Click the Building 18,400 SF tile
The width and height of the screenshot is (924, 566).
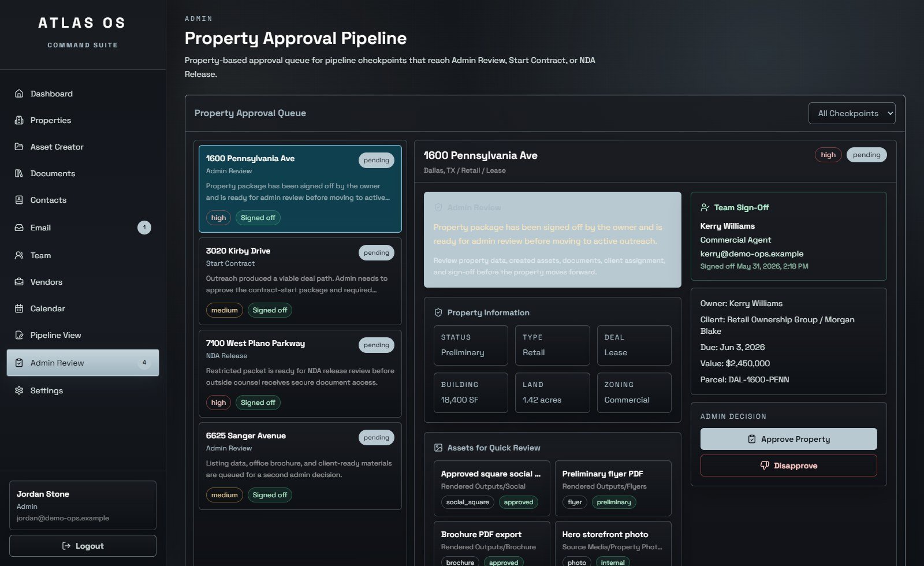pos(471,393)
